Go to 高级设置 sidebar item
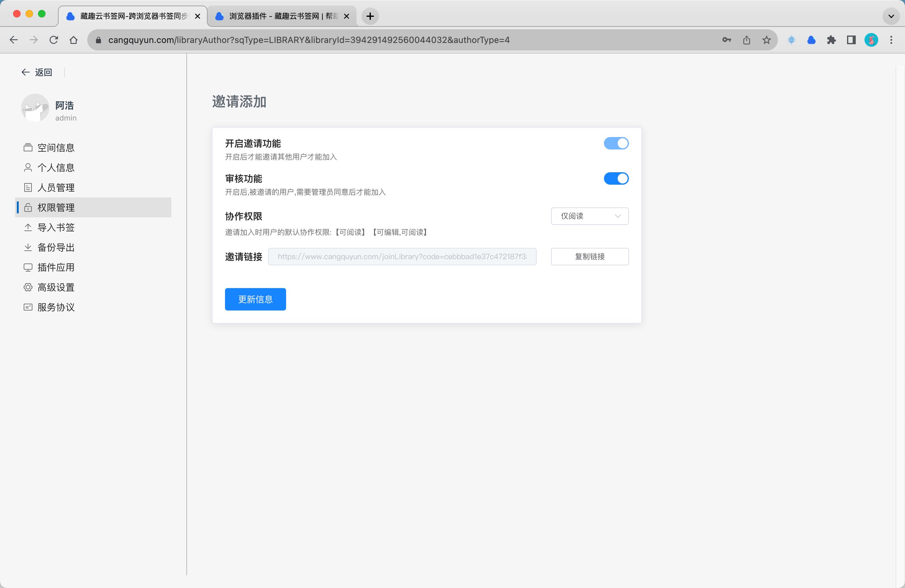The image size is (905, 588). 55,287
